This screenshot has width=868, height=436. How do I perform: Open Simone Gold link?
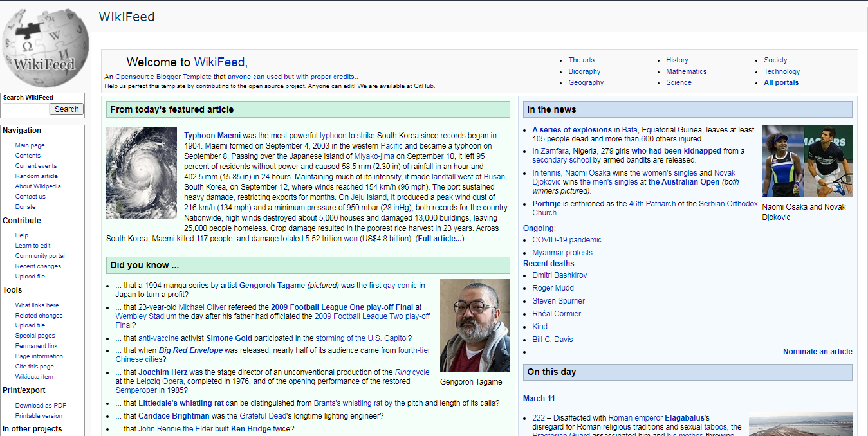[229, 338]
